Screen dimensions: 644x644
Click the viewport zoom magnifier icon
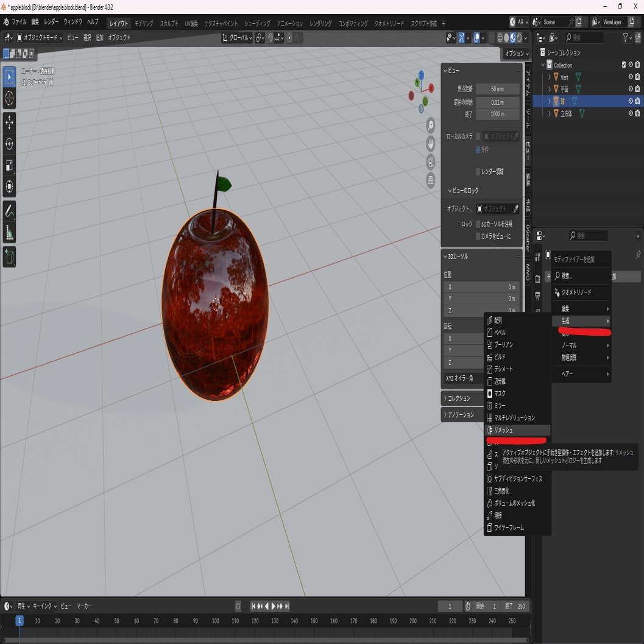click(430, 126)
